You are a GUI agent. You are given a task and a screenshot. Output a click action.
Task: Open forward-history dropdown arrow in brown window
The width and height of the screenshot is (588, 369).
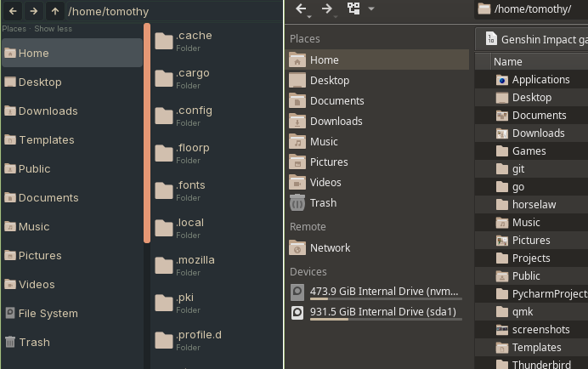tap(336, 17)
